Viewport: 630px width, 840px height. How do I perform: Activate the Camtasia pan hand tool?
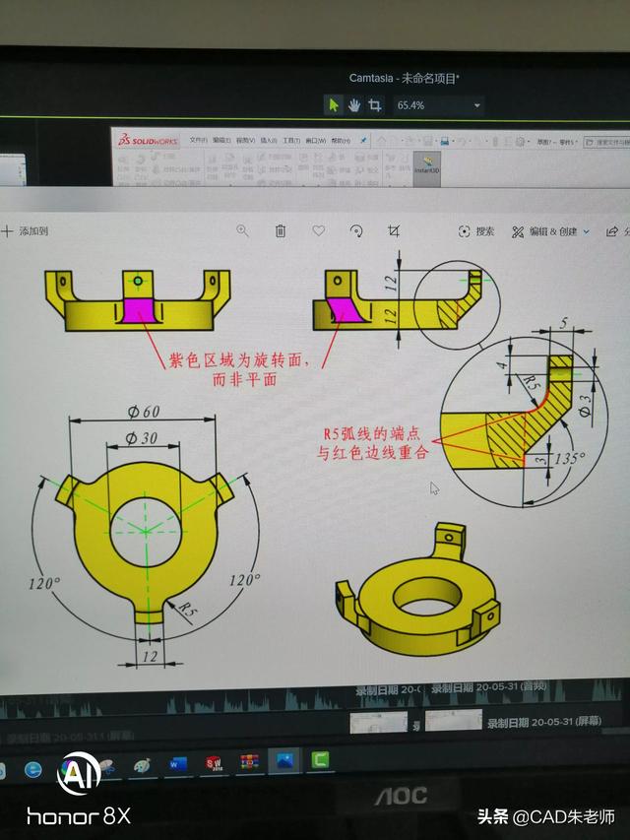click(353, 104)
